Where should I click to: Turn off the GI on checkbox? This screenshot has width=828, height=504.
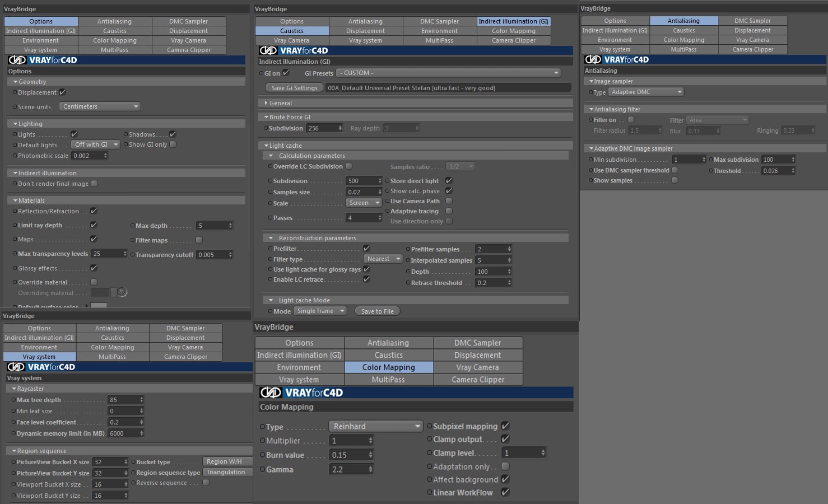(x=286, y=73)
